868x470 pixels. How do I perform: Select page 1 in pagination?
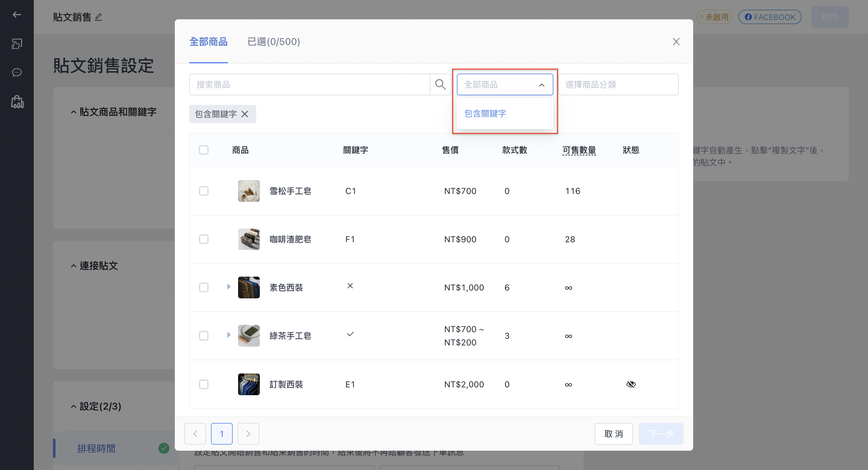222,433
